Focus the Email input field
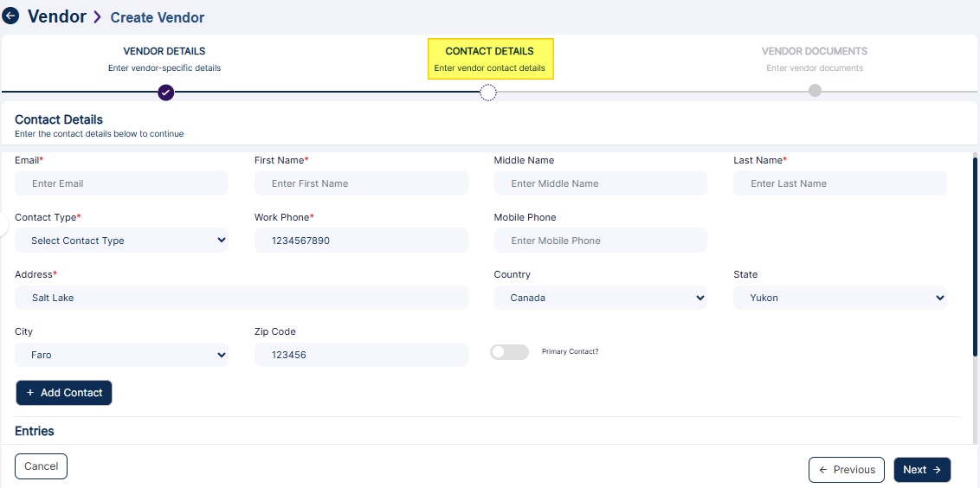Screen dimensions: 980x488 point(121,183)
